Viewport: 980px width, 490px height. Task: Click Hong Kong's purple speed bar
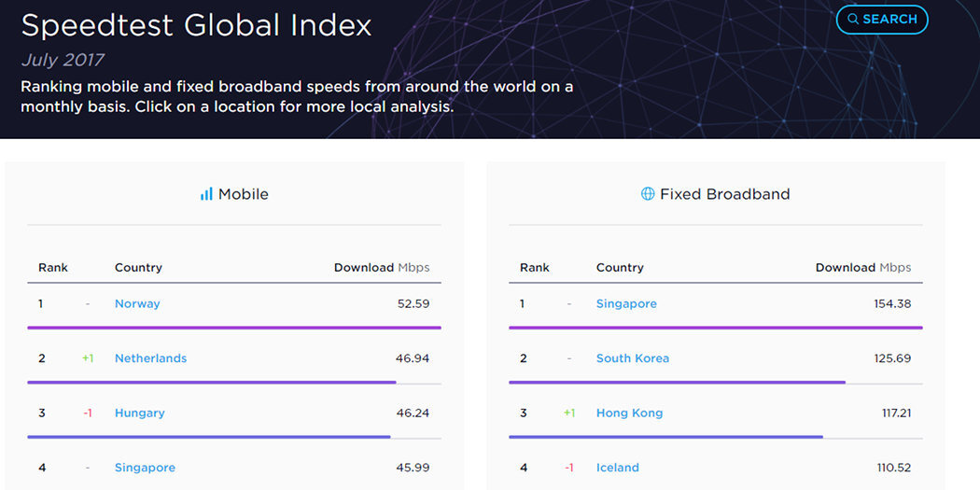[665, 436]
